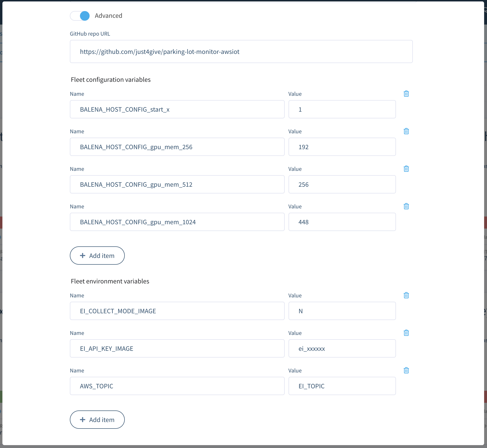
Task: Click the value field containing 448
Action: point(342,222)
